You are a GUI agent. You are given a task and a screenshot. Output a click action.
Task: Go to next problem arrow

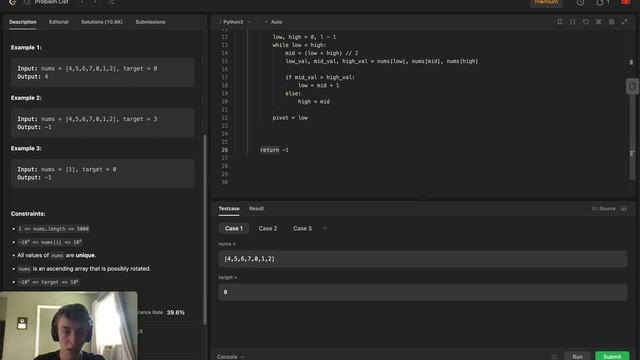[95, 2]
